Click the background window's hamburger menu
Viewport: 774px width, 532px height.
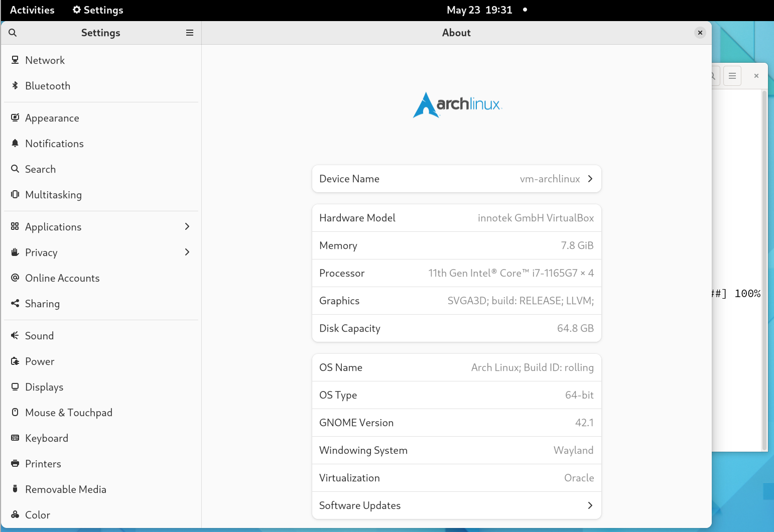tap(732, 75)
